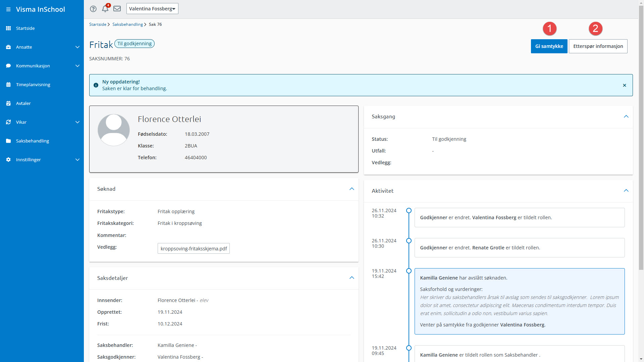Screen dimensions: 644x362
Task: Click the help question mark icon
Action: (x=93, y=9)
